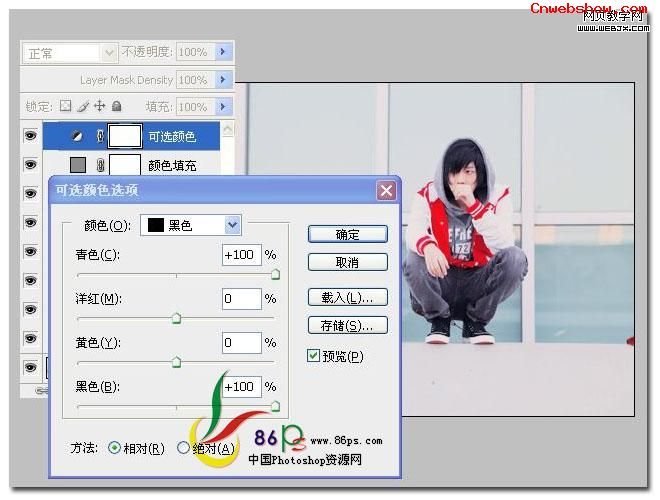Viewport: 660px width, 500px height.
Task: Select the 颜色填充 layer name
Action: click(x=172, y=165)
